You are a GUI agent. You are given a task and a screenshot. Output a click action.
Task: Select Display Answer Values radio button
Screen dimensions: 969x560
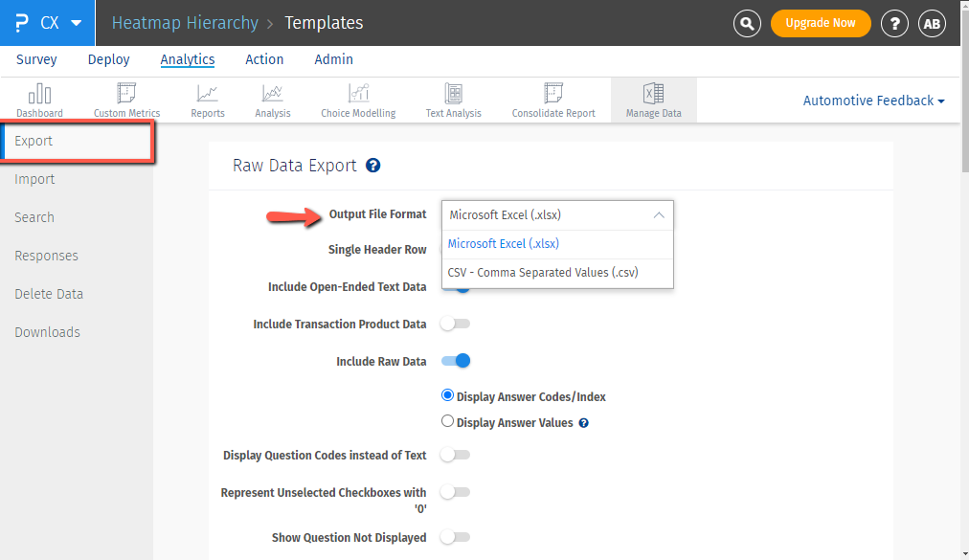(x=447, y=421)
